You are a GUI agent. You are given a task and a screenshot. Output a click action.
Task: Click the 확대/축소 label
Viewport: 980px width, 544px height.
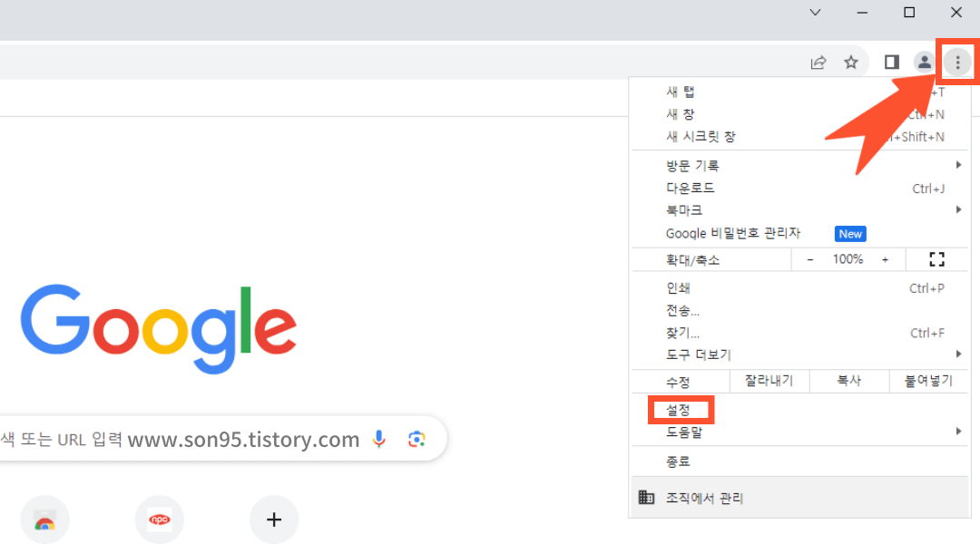tap(692, 260)
